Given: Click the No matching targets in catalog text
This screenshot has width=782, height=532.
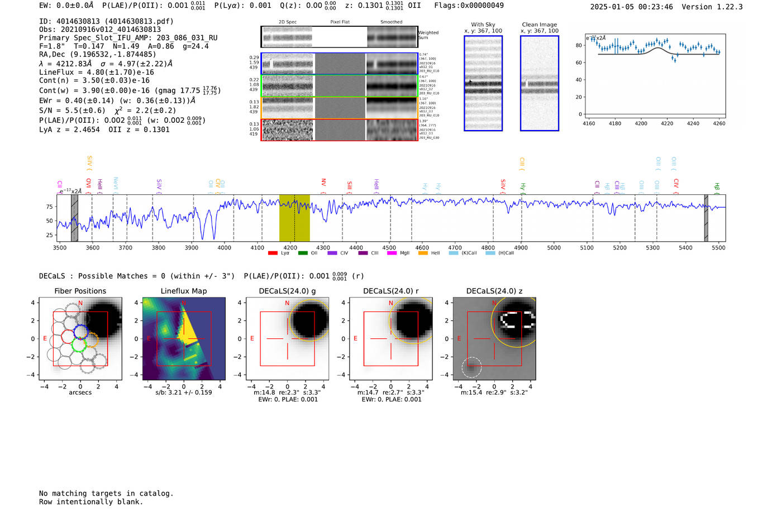Looking at the screenshot, I should click(106, 493).
